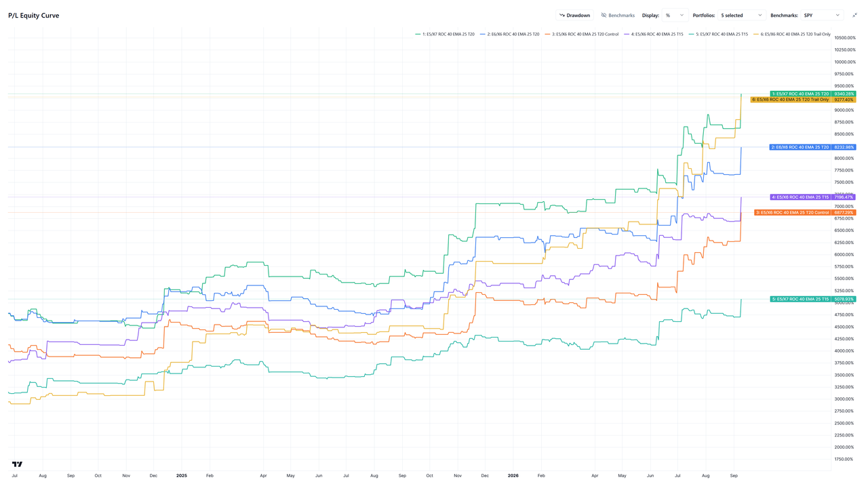Select legend item 5: E5/X7 ROC 40 EMA 25 T15

[x=718, y=34]
